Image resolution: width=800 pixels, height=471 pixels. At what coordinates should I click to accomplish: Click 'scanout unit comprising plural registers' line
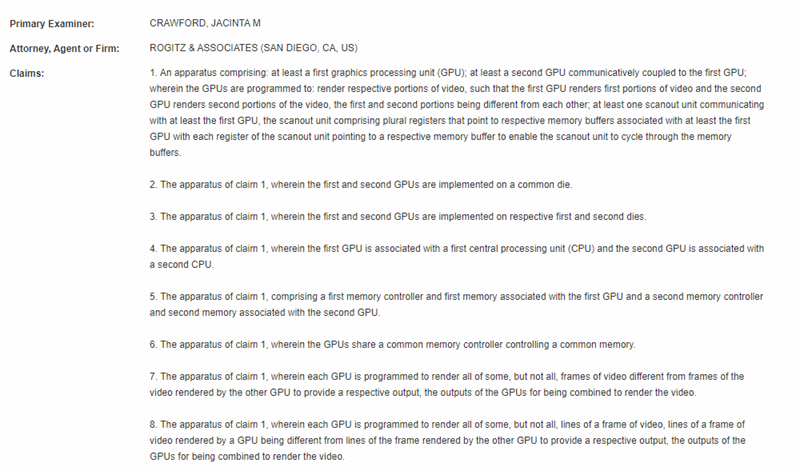[450, 121]
